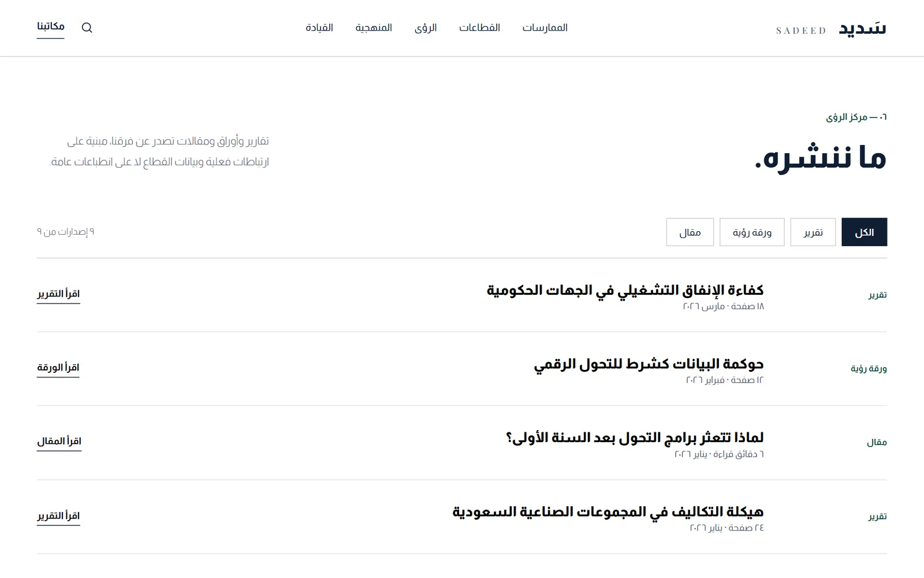Image resolution: width=924 pixels, height=578 pixels.
Task: Select the الكل filter tab
Action: [x=864, y=232]
